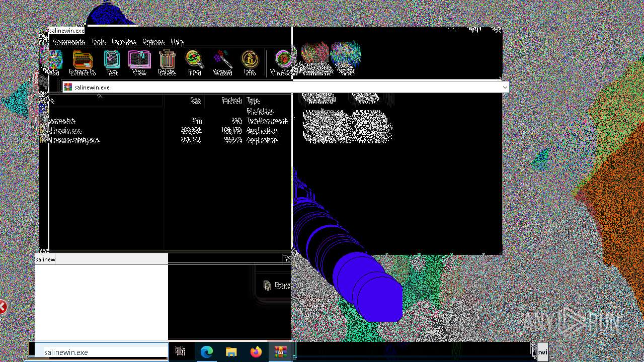Click the salinewin.exe address bar field
Image resolution: width=644 pixels, height=362 pixels.
click(285, 87)
